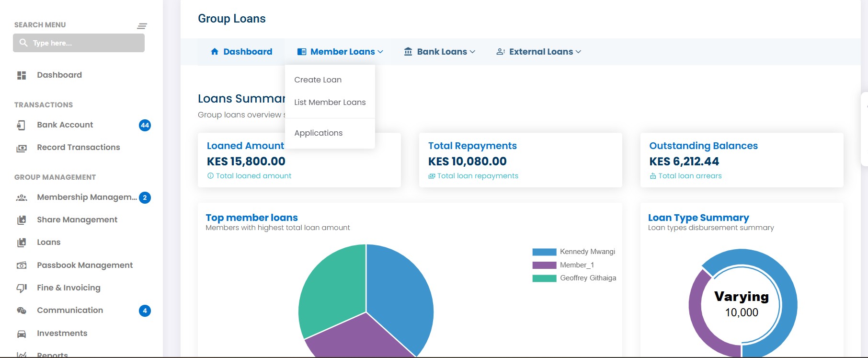Click the KES 6,212.44 outstanding value
This screenshot has height=358, width=868.
[684, 162]
